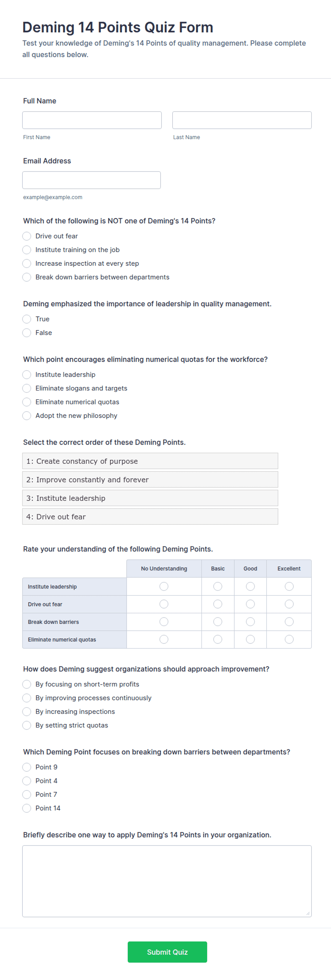Click '4: Drive out fear' ordering item
This screenshot has height=980, width=331.
click(150, 516)
